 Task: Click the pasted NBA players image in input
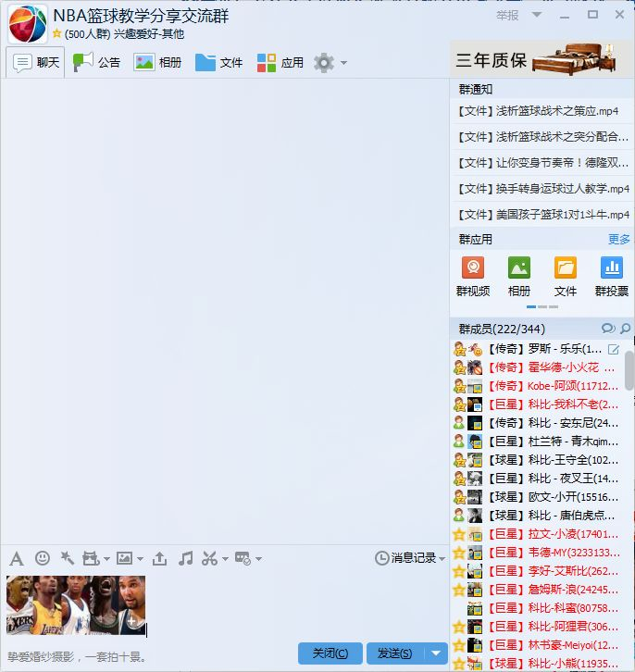pyautogui.click(x=76, y=605)
